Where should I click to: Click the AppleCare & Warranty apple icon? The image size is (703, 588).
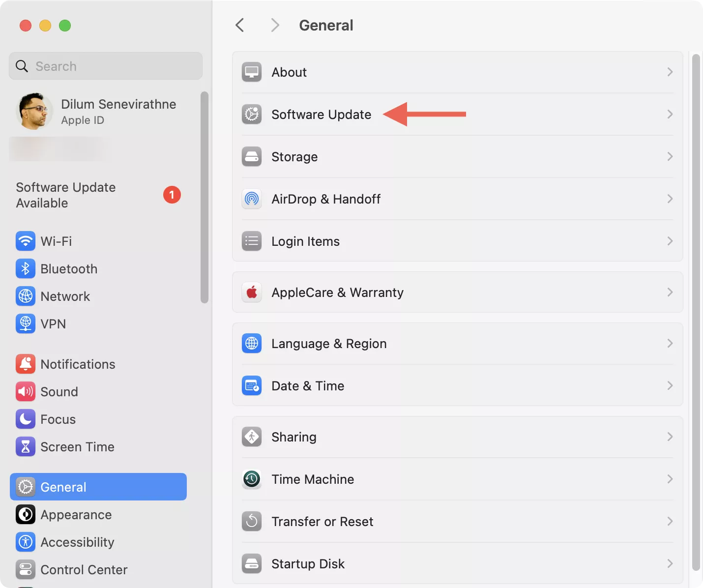click(252, 293)
